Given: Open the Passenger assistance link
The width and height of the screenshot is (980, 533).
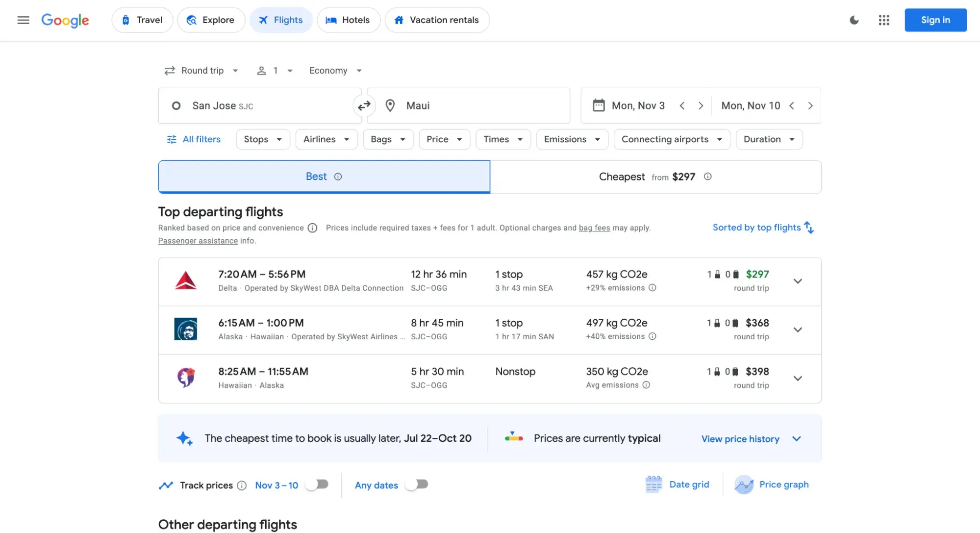Looking at the screenshot, I should point(198,241).
